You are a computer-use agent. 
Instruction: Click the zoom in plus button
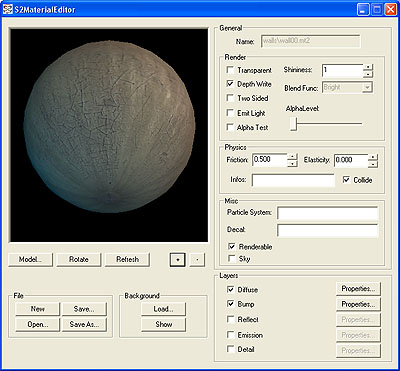(178, 260)
